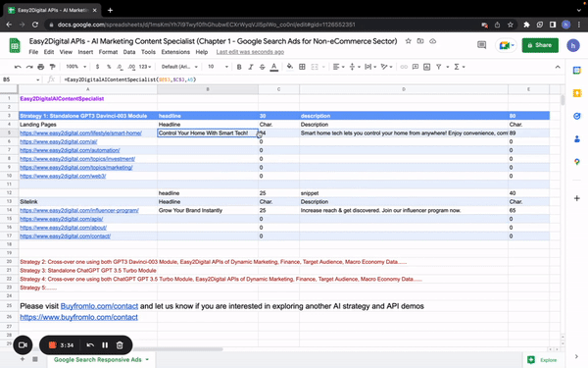Viewport: 588px width, 368px height.
Task: Open the font size dropdown
Action: 218,67
